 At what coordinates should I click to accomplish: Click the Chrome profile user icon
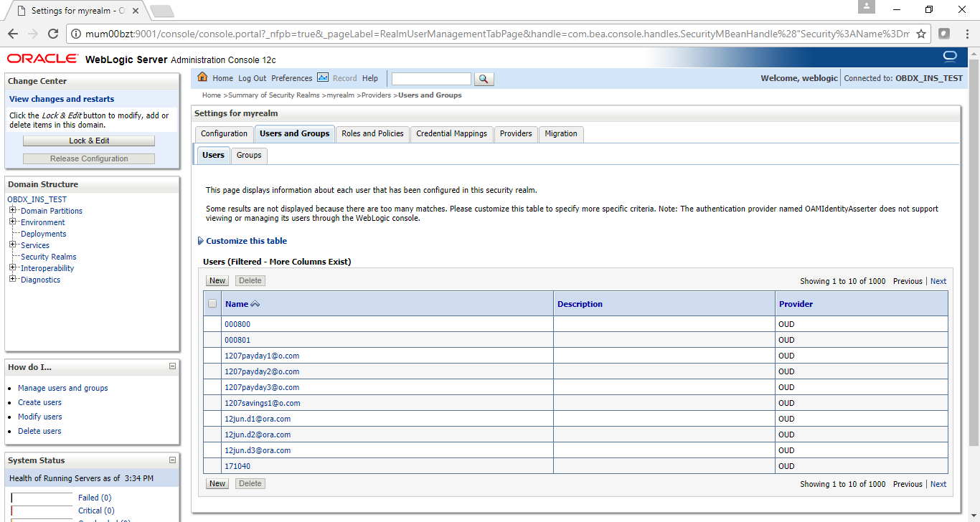[x=867, y=7]
